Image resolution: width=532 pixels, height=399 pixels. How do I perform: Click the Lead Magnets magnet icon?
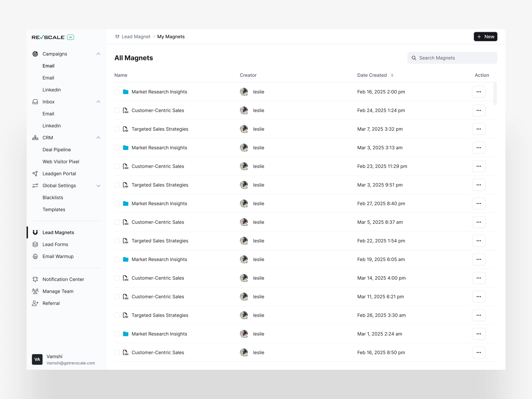pos(35,232)
